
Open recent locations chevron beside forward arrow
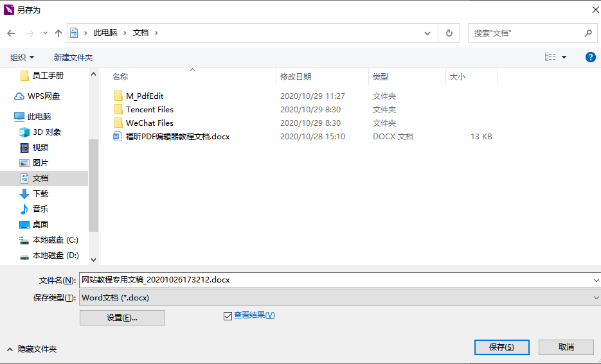tap(45, 33)
